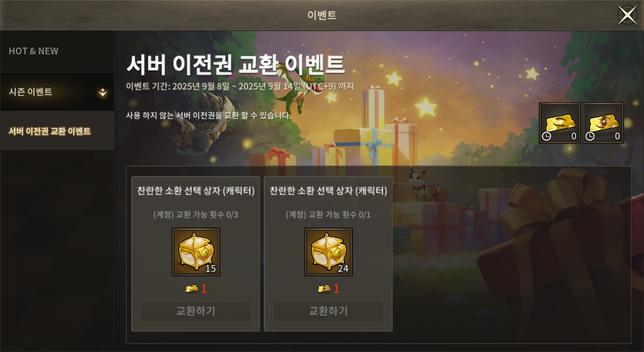Click the first golden transfer ticket icon
644x352 pixels.
[559, 123]
